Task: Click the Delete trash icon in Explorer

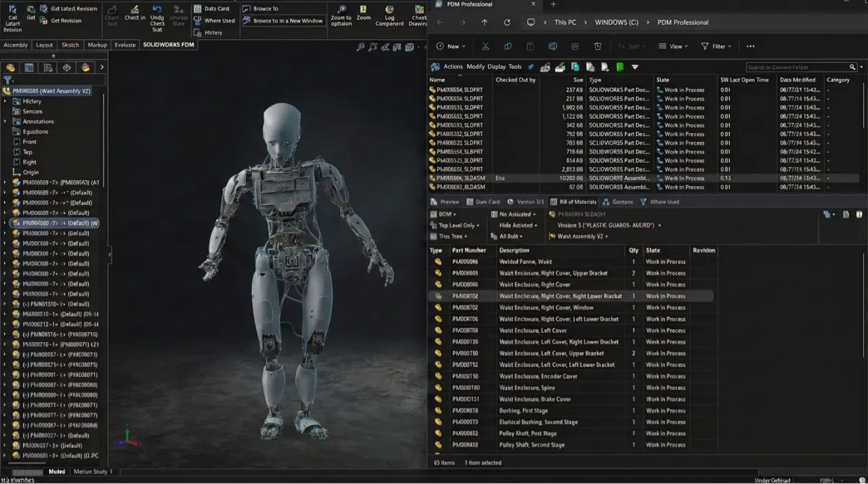Action: [597, 46]
